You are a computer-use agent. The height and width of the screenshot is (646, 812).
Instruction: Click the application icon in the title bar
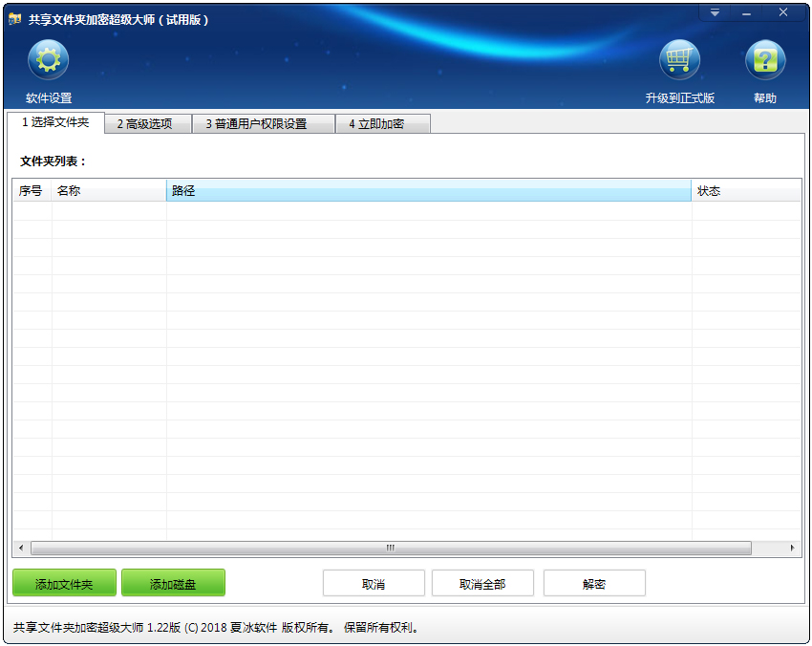13,13
